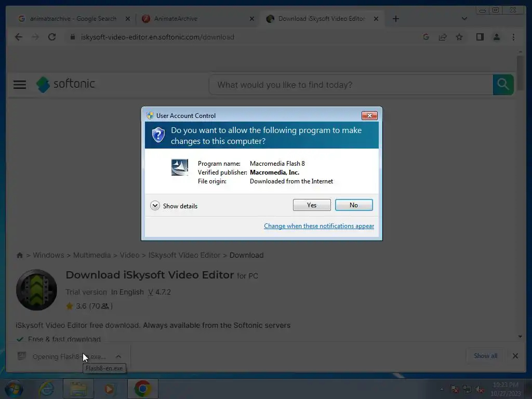532x399 pixels.
Task: Close the AnimateArchive tab
Action: point(252,19)
